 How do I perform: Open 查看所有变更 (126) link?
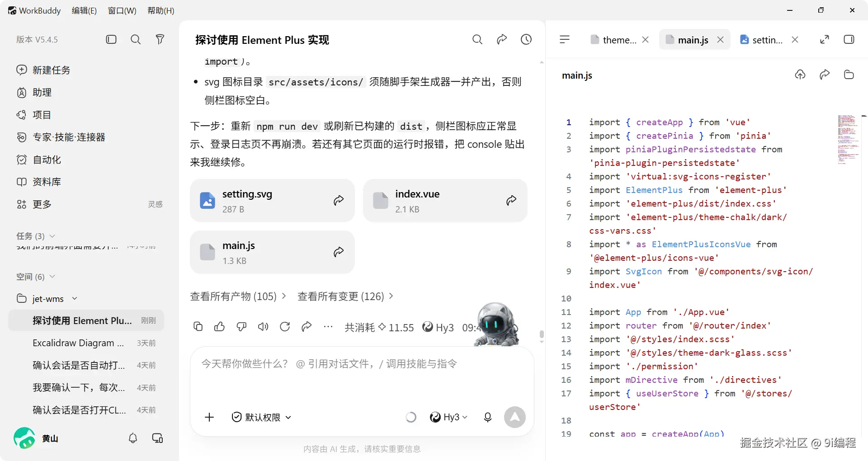click(x=345, y=296)
